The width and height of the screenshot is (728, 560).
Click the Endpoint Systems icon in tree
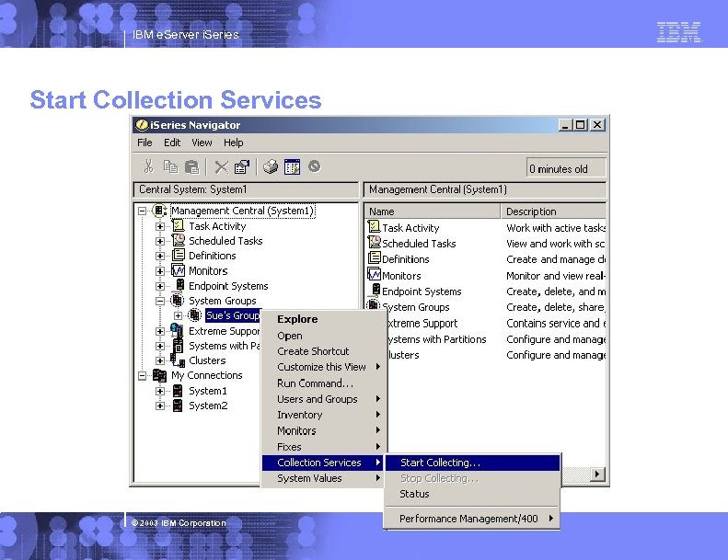180,286
